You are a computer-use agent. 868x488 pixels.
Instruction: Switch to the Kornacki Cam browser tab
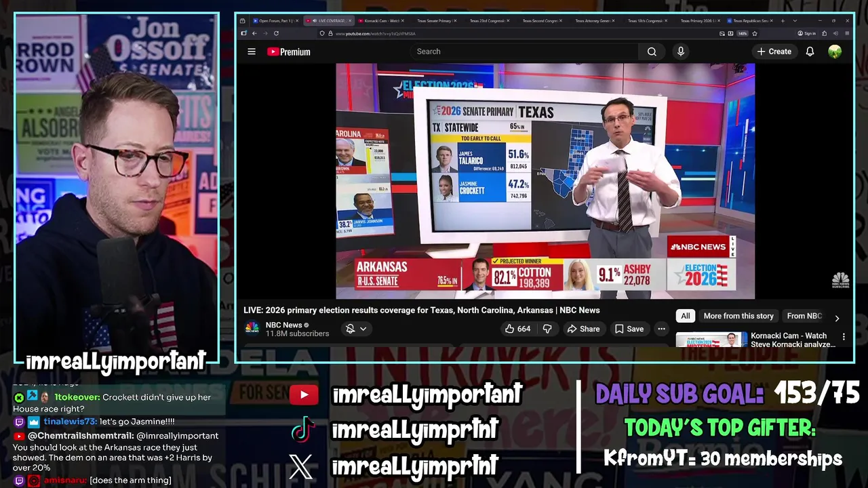(381, 20)
